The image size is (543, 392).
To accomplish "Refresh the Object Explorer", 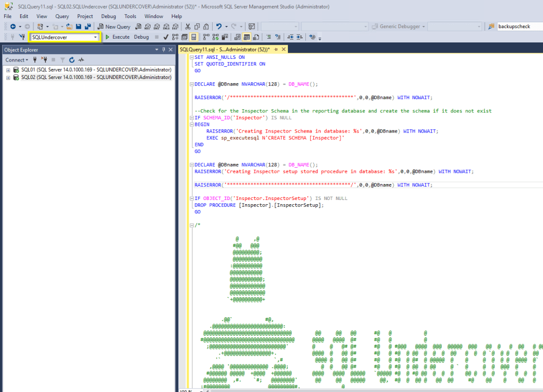I will tap(72, 59).
